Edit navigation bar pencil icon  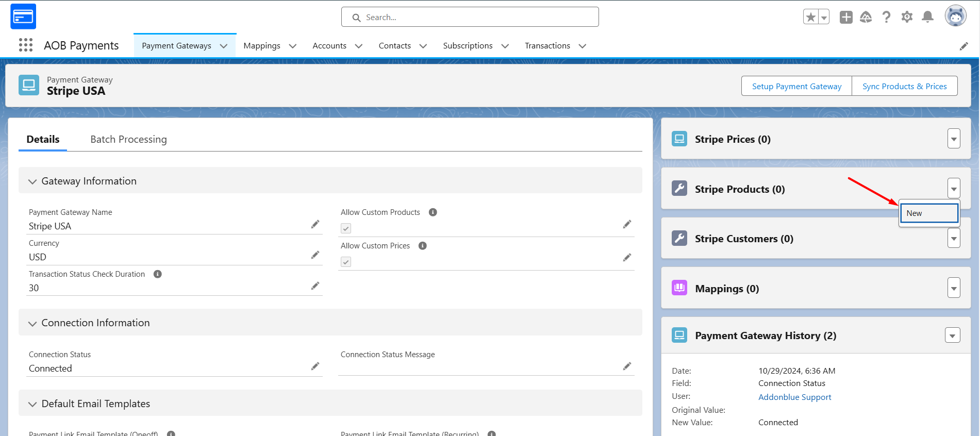click(964, 46)
